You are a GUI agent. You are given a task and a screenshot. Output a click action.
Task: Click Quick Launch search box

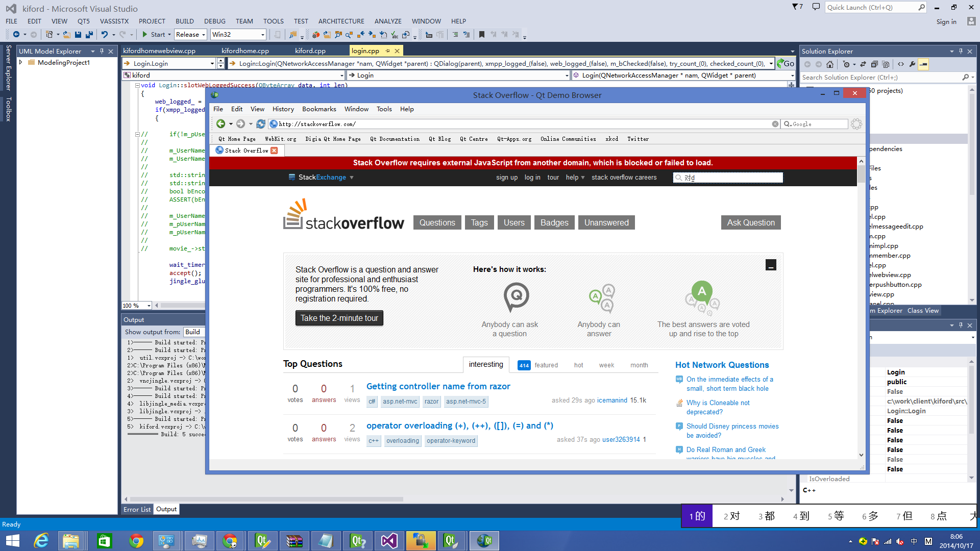click(875, 7)
